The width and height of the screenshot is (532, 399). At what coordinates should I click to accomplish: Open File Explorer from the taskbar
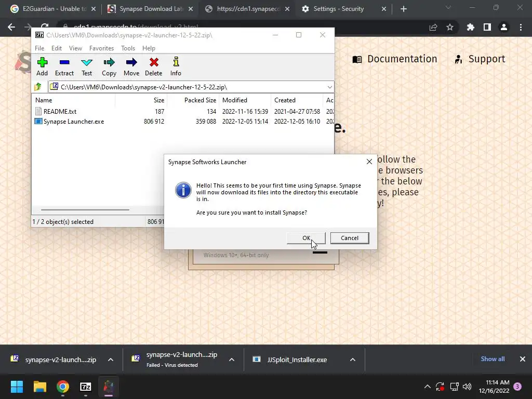pyautogui.click(x=39, y=387)
